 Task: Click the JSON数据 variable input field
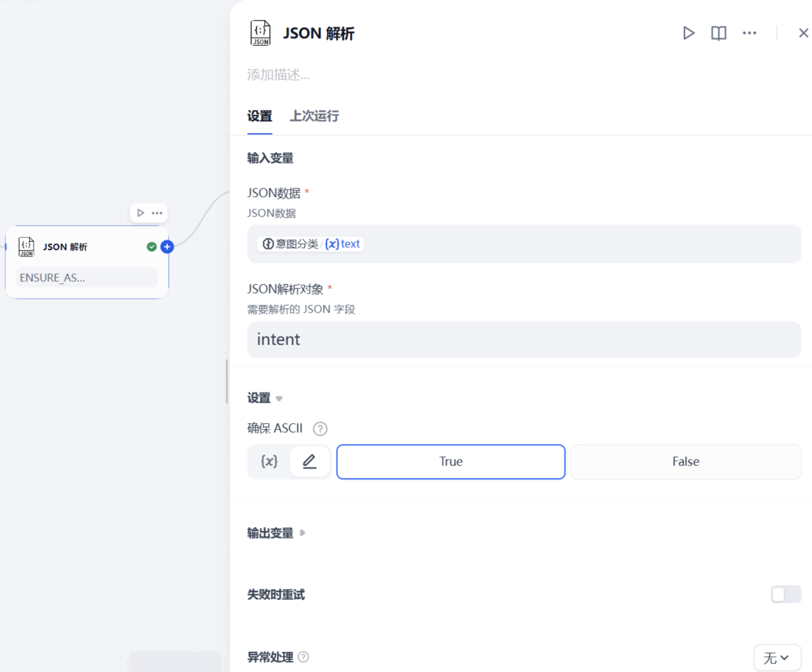point(524,244)
